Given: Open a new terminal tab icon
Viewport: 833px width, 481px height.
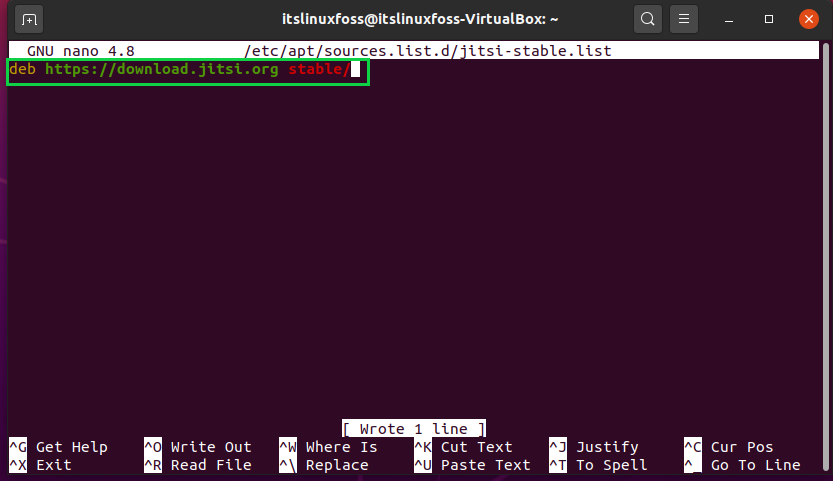Looking at the screenshot, I should [x=29, y=20].
